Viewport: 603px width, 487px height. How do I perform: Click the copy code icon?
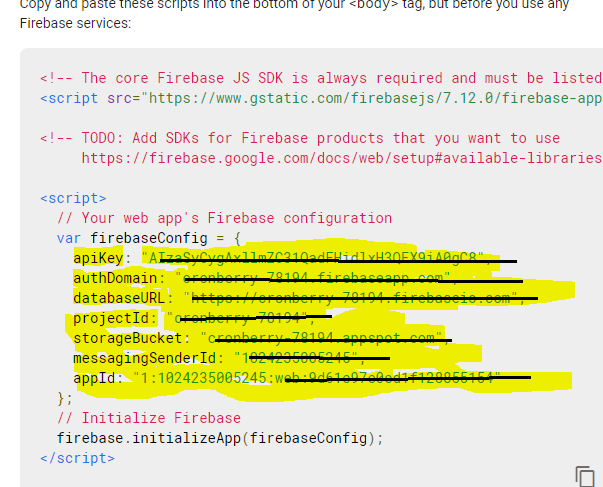pyautogui.click(x=584, y=476)
